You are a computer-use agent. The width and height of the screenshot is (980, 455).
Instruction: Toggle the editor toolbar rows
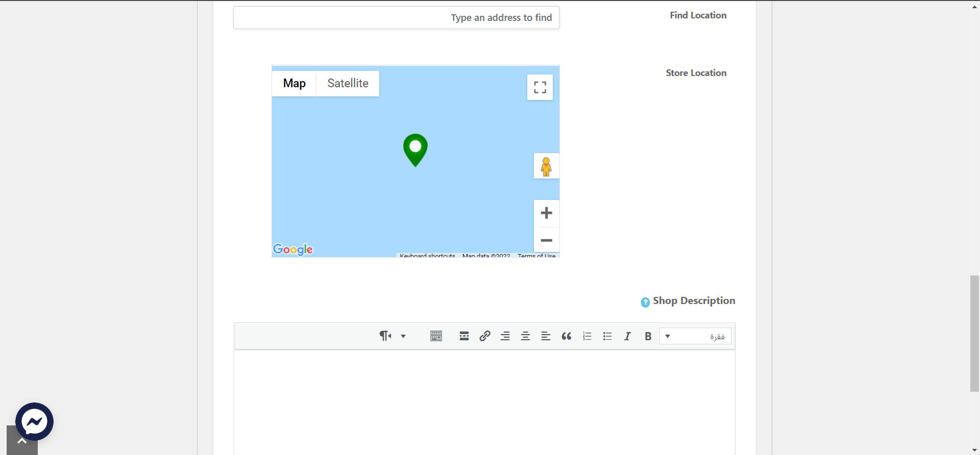[436, 336]
